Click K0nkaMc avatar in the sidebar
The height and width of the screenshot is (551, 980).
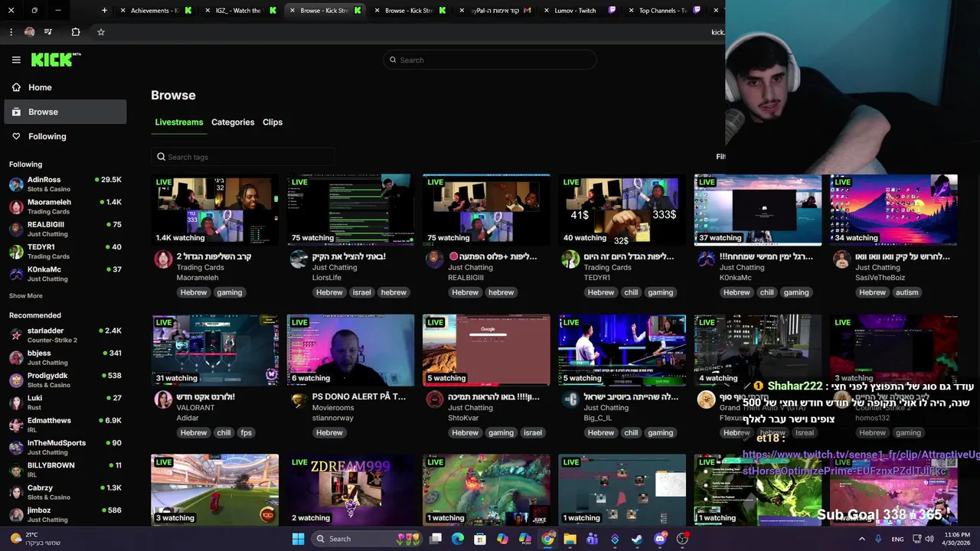tap(16, 274)
